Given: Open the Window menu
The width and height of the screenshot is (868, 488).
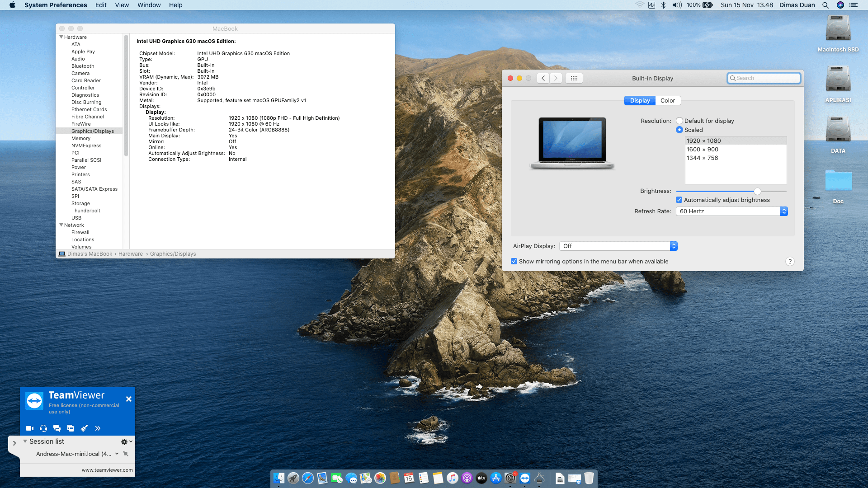Looking at the screenshot, I should point(149,5).
